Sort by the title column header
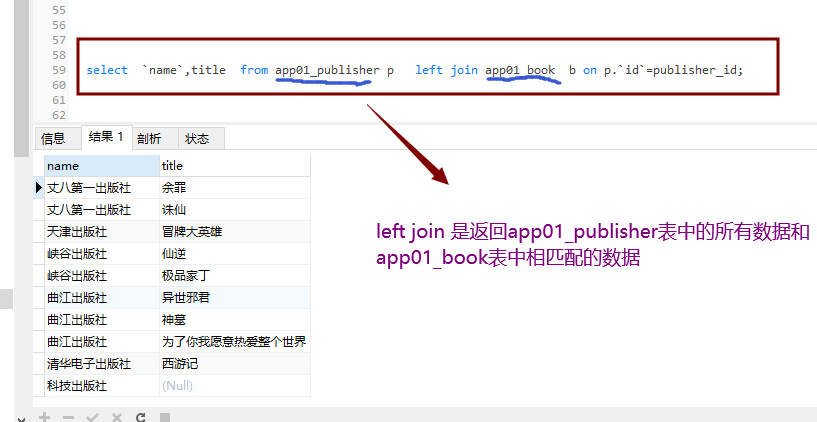817x422 pixels. (x=234, y=166)
